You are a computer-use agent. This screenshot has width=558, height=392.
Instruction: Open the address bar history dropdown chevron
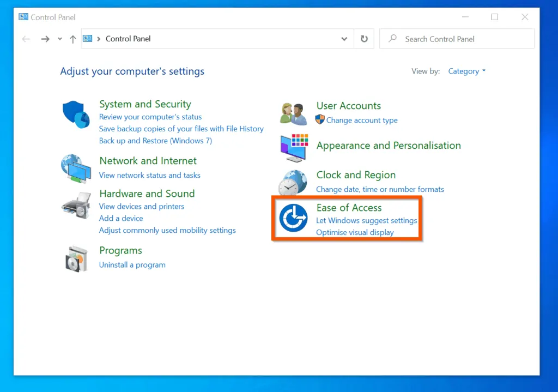pyautogui.click(x=344, y=39)
